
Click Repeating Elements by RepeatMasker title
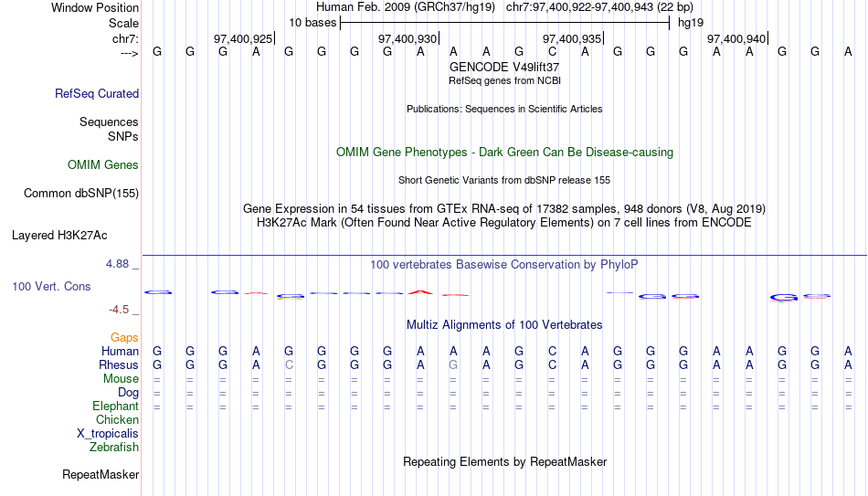[504, 461]
